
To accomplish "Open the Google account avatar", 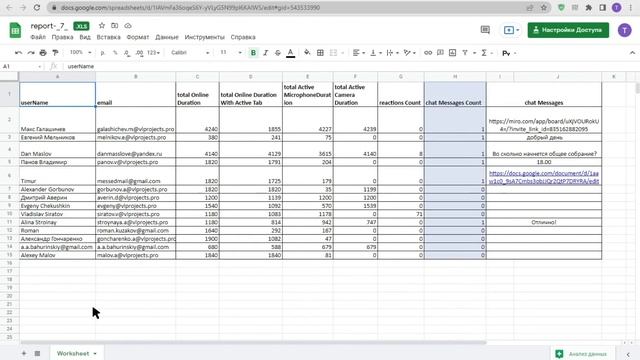I will 624,30.
